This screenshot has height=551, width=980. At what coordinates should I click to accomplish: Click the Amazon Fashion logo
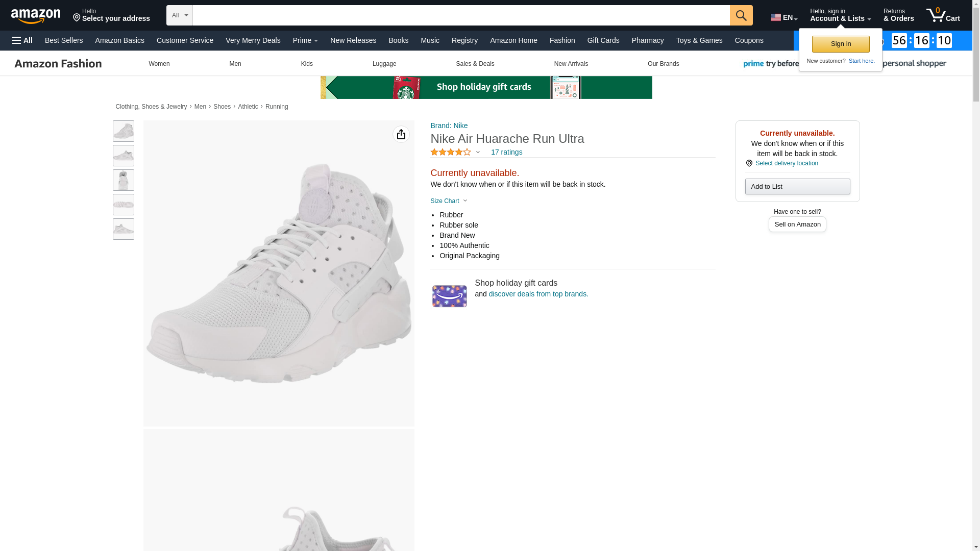tap(58, 64)
